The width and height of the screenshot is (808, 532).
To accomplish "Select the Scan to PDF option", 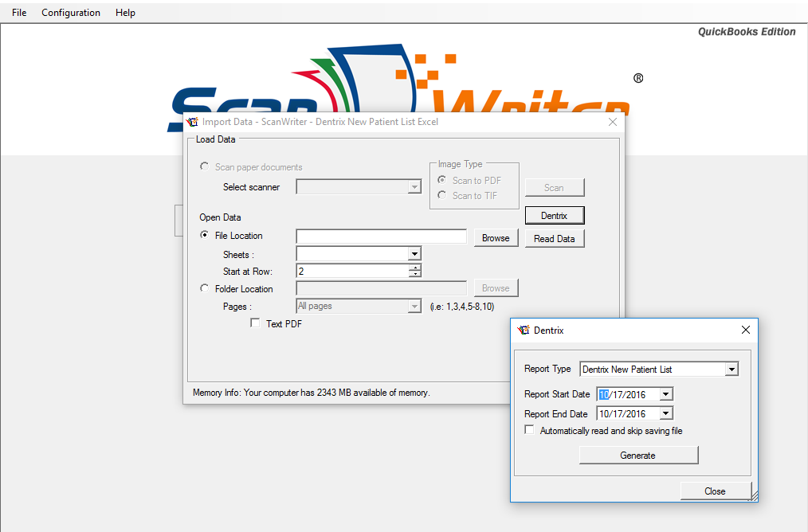I will (x=441, y=180).
